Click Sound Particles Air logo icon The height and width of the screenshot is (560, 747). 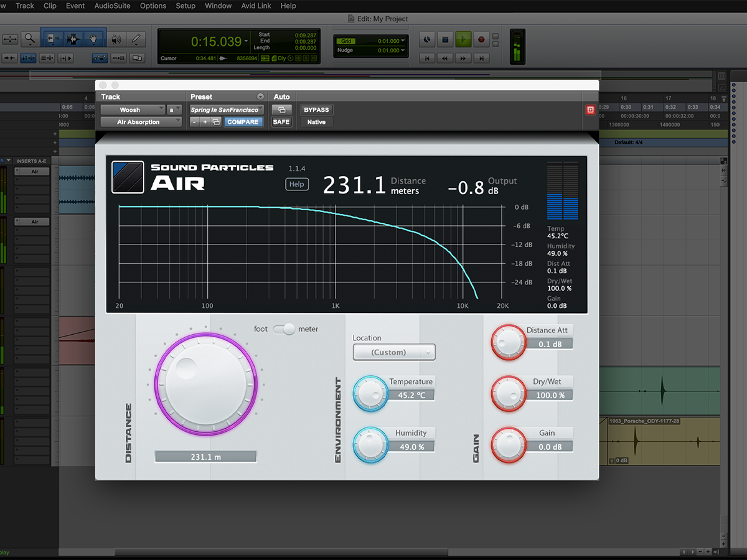click(x=128, y=177)
